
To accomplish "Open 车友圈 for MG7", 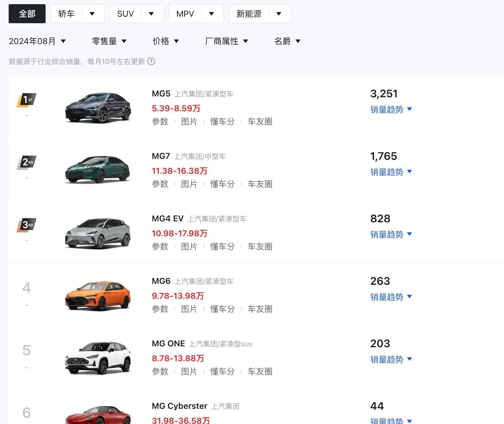I will (x=260, y=184).
